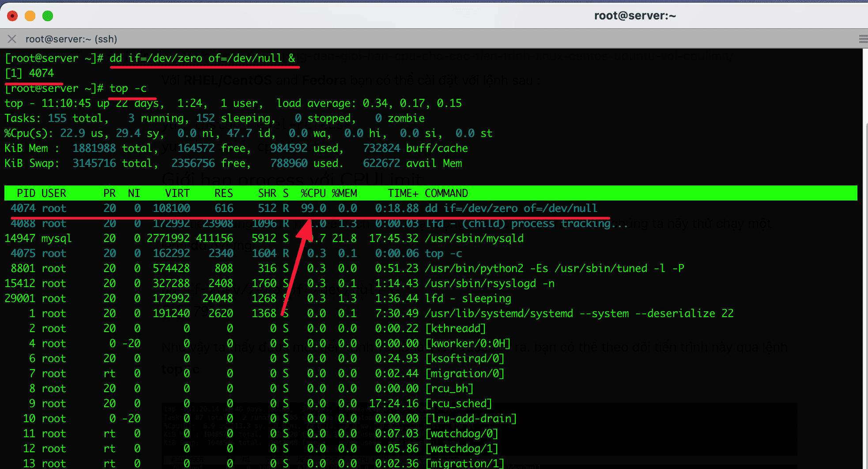868x469 pixels.
Task: Click the yellow minimize traffic light
Action: pos(30,15)
